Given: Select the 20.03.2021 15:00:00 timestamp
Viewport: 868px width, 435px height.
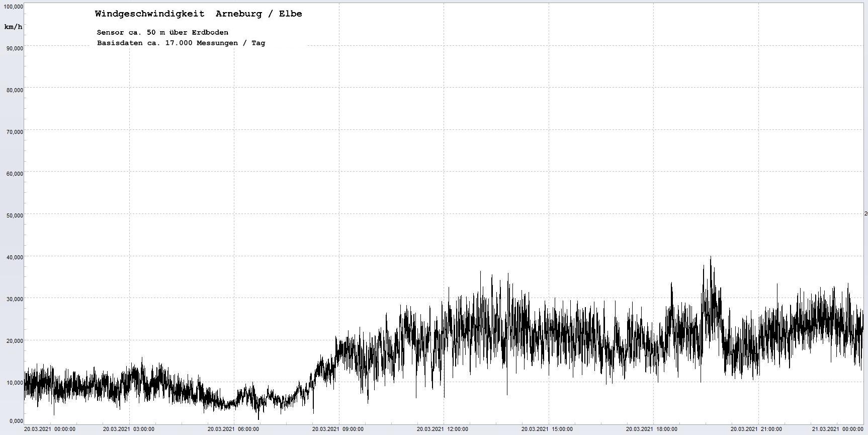Looking at the screenshot, I should point(547,429).
